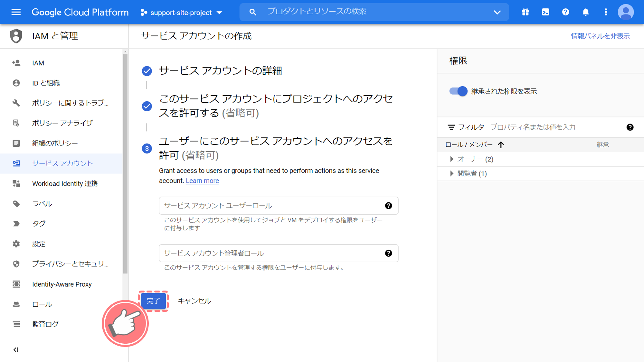Open ラベル menu item
The image size is (644, 362).
point(61,204)
